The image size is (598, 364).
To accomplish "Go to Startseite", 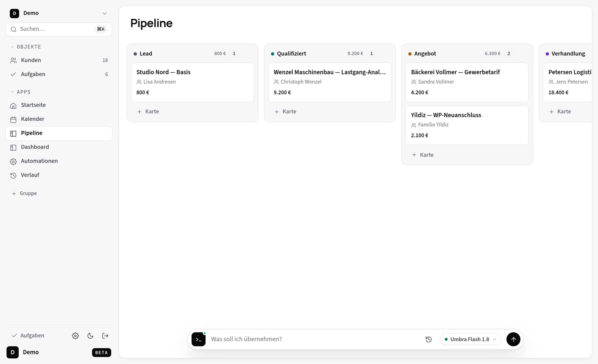I will pyautogui.click(x=59, y=105).
